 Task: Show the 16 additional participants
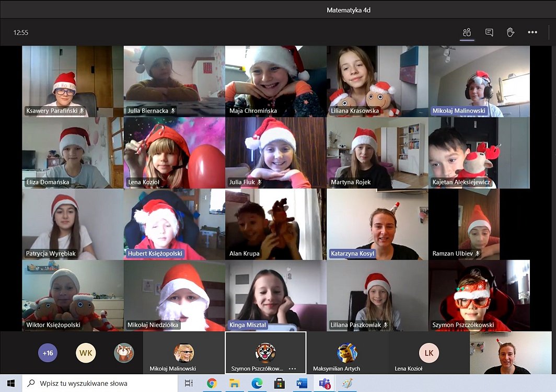[x=48, y=353]
